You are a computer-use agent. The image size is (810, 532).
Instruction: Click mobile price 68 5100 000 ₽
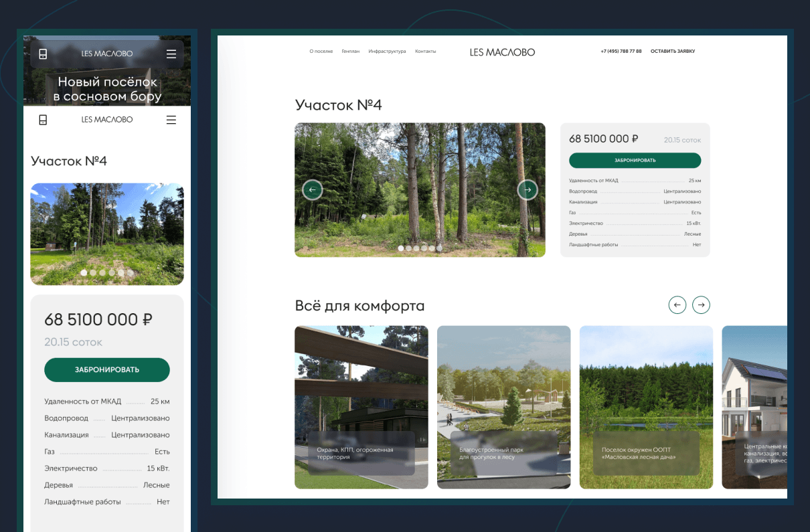98,320
